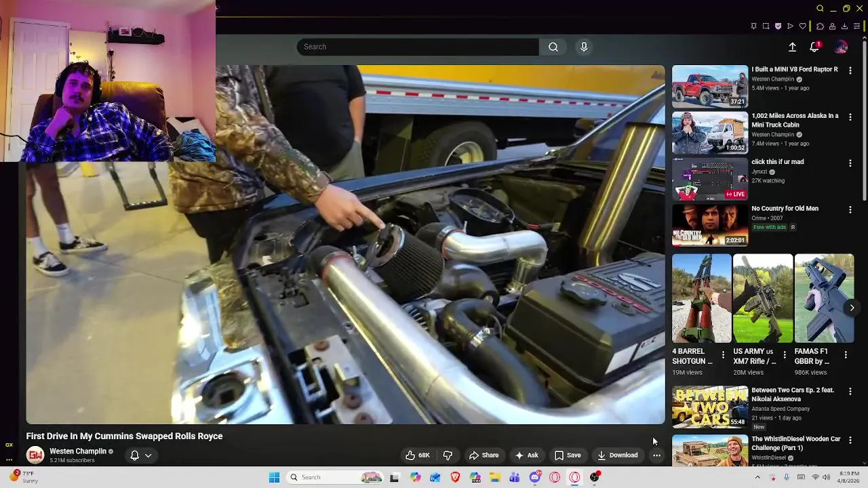Screen dimensions: 868x488
Task: Open options for FAMAS F1 short
Action: coord(846,355)
